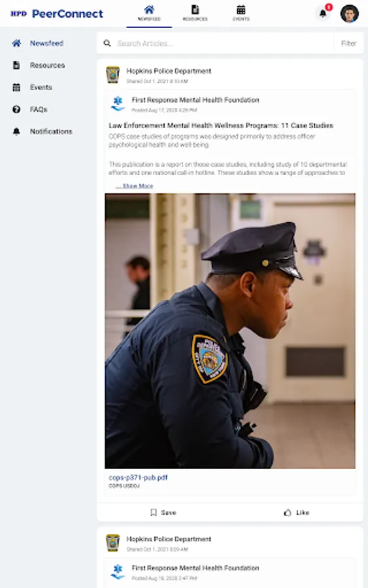Open the notifications bell in the header
The image size is (368, 588).
coord(323,14)
